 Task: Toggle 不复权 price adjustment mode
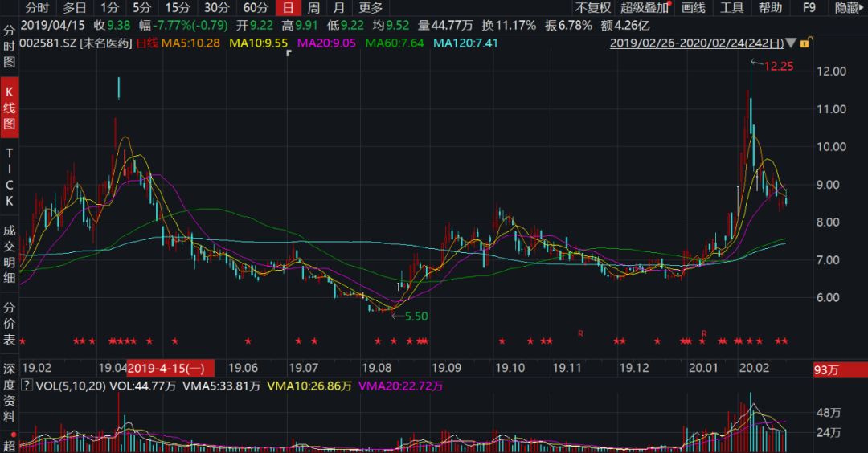pos(592,8)
